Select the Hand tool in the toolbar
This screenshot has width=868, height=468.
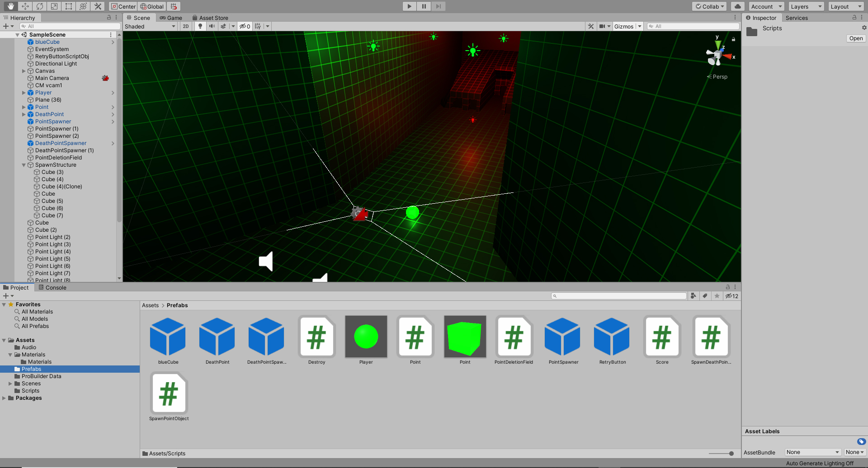[x=10, y=6]
